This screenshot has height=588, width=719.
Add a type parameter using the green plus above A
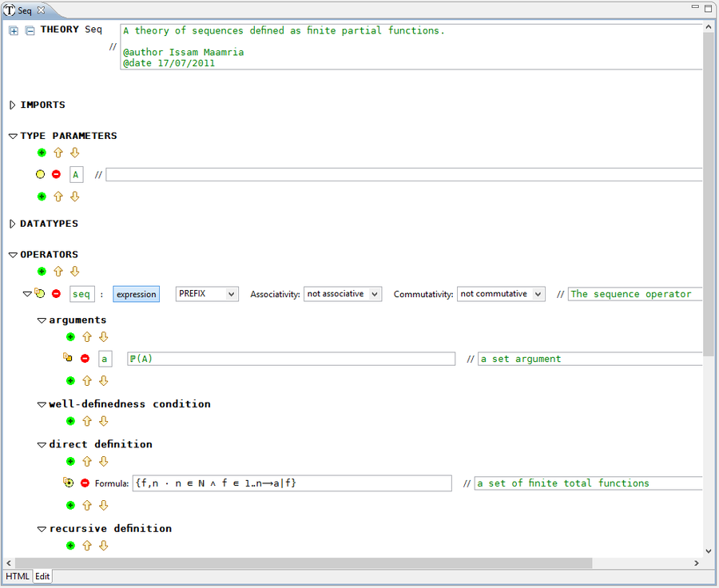42,153
